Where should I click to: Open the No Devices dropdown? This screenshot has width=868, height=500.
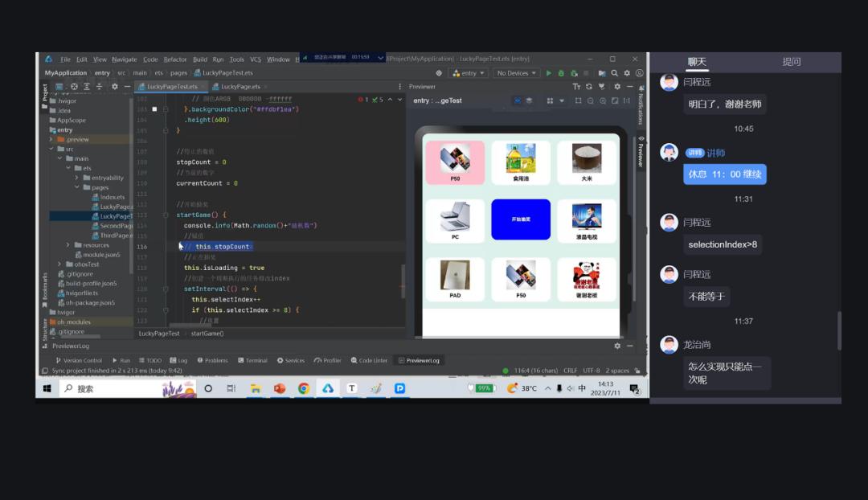pos(516,73)
